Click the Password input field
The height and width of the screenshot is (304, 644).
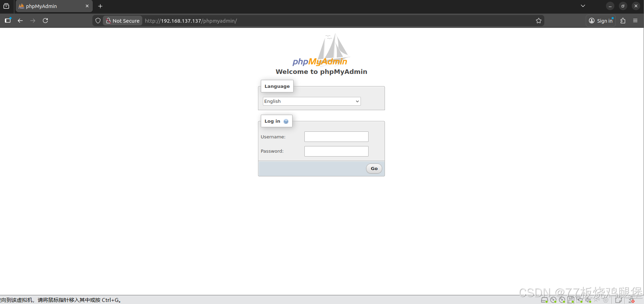click(336, 151)
